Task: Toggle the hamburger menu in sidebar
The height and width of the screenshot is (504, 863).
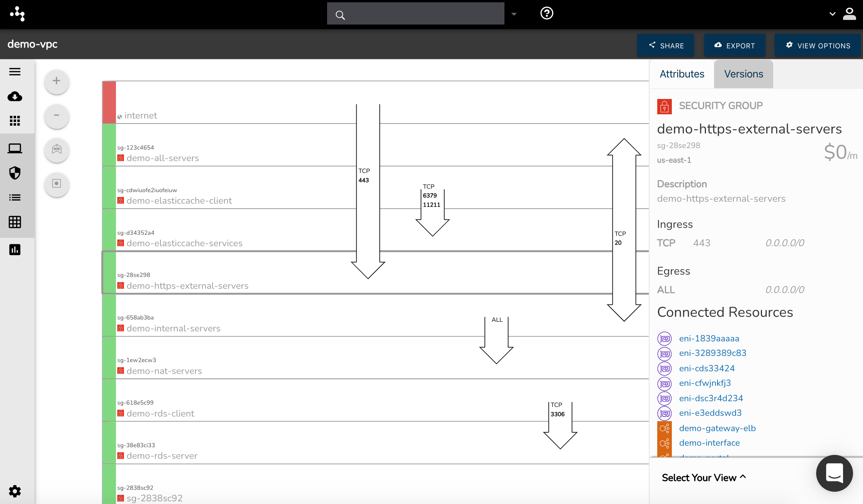Action: point(15,72)
